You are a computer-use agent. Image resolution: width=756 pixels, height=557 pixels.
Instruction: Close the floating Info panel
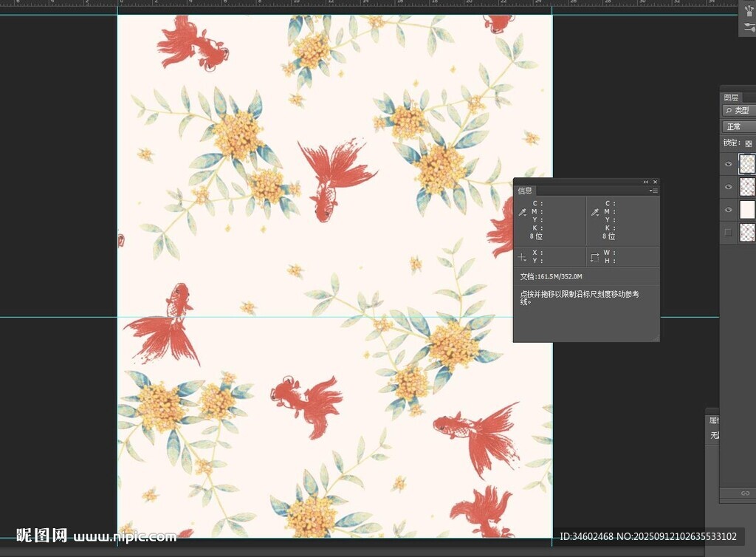(655, 182)
